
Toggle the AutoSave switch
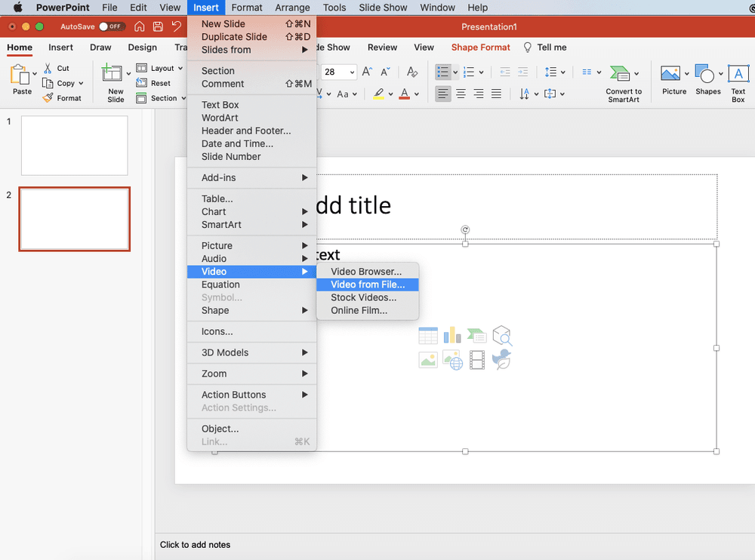click(x=111, y=25)
